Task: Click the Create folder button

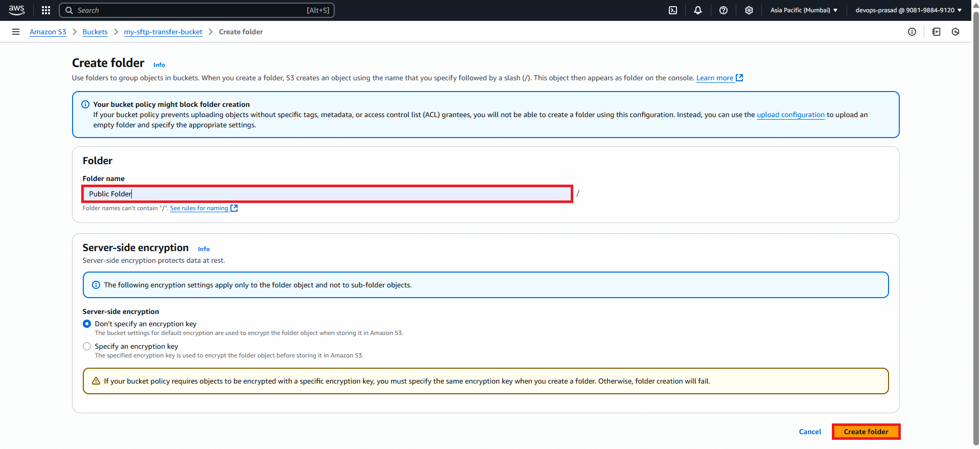Action: (866, 432)
